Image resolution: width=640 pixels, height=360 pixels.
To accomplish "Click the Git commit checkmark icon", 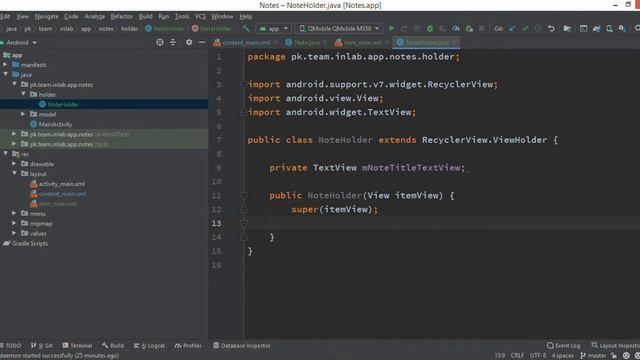I will [525, 29].
